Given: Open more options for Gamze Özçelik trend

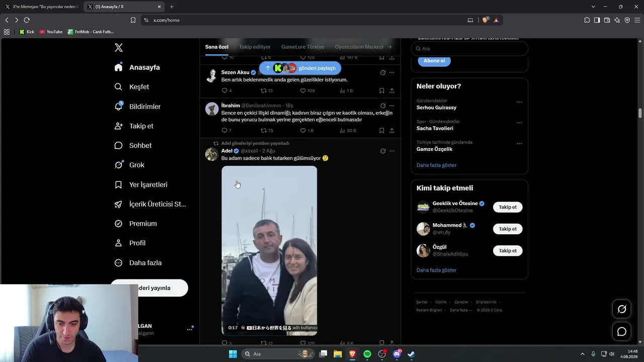Looking at the screenshot, I should pos(519,143).
